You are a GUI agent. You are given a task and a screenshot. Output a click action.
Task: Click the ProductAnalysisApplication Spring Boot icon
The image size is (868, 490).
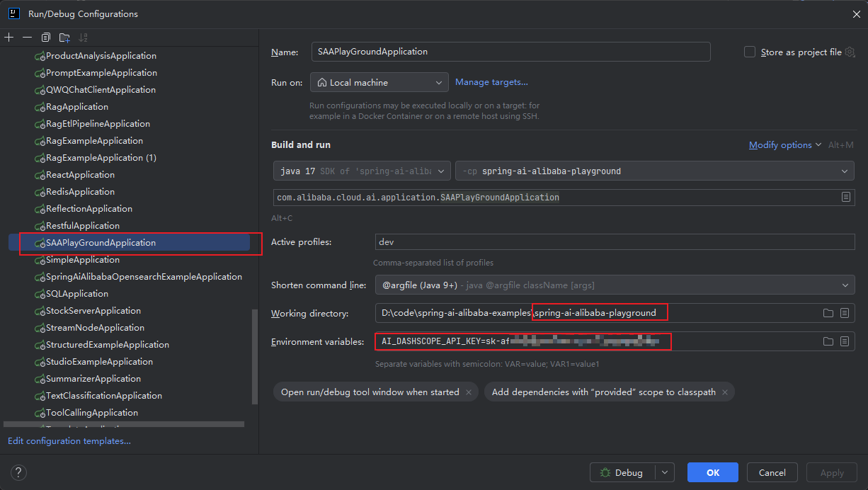coord(40,56)
